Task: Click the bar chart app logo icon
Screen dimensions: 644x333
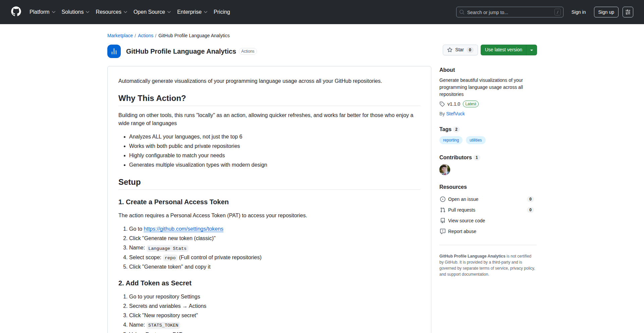Action: (114, 51)
